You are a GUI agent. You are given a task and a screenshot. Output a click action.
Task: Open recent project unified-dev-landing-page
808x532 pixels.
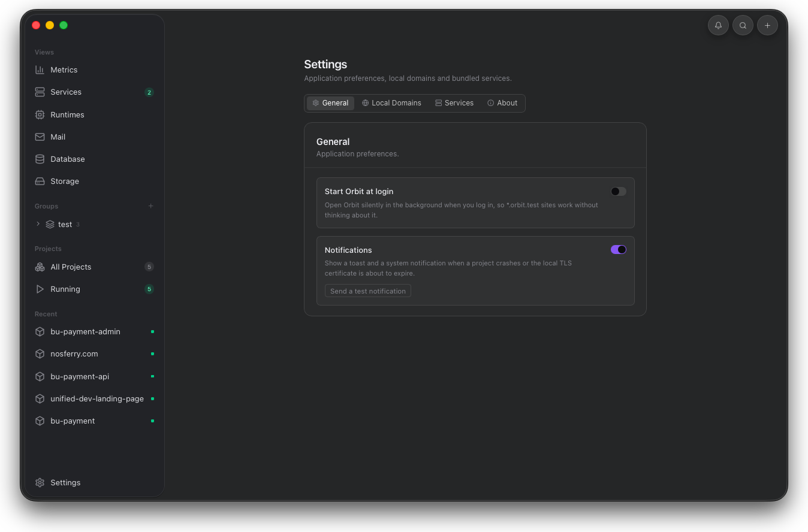click(x=97, y=398)
